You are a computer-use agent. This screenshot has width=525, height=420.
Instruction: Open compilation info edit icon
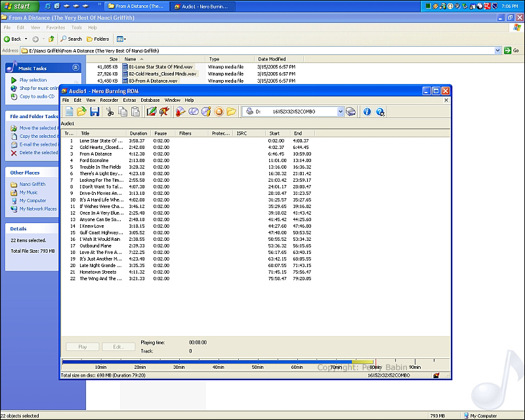click(x=152, y=112)
